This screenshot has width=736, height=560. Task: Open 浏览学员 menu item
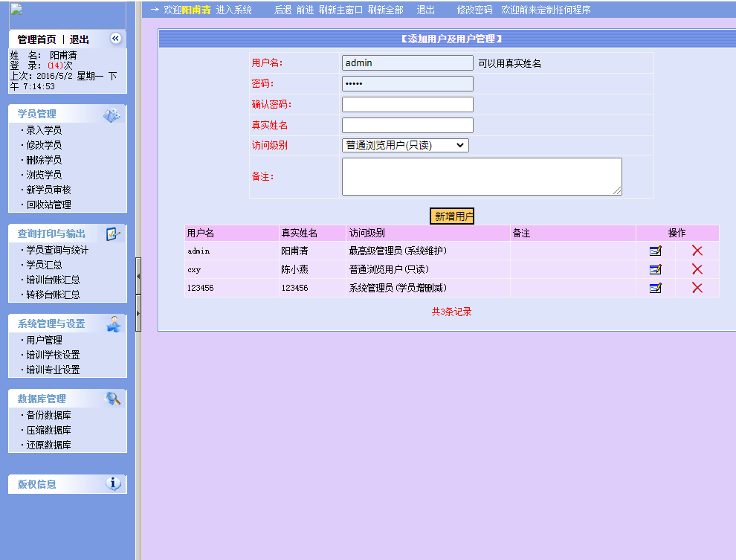pos(44,175)
